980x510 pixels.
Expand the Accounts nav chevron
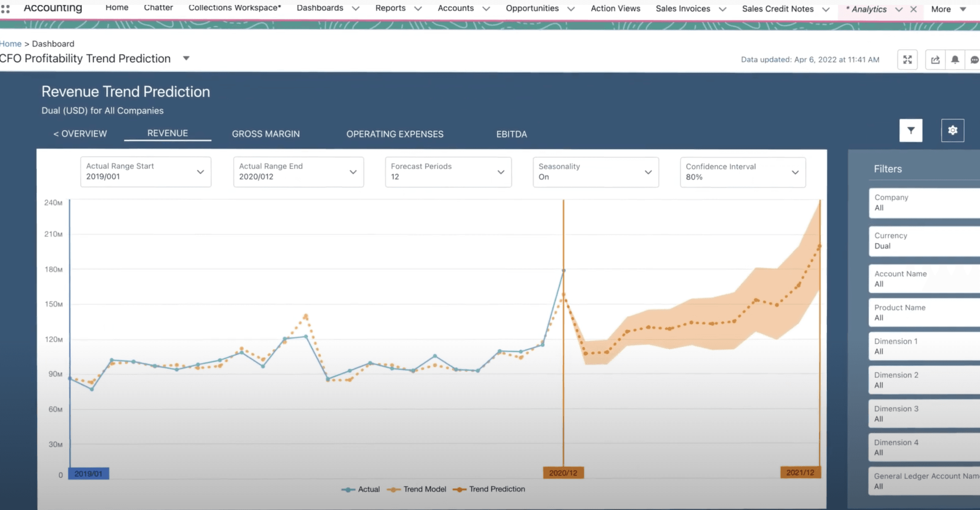click(x=486, y=8)
